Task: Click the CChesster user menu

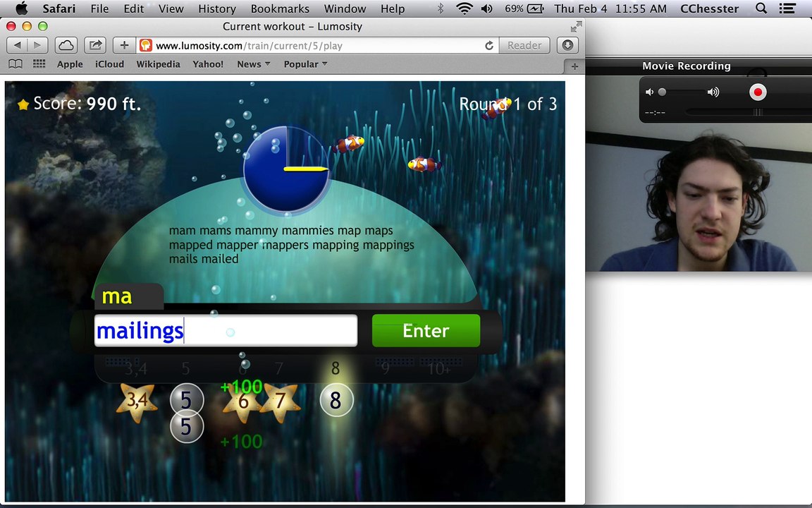Action: coord(710,8)
